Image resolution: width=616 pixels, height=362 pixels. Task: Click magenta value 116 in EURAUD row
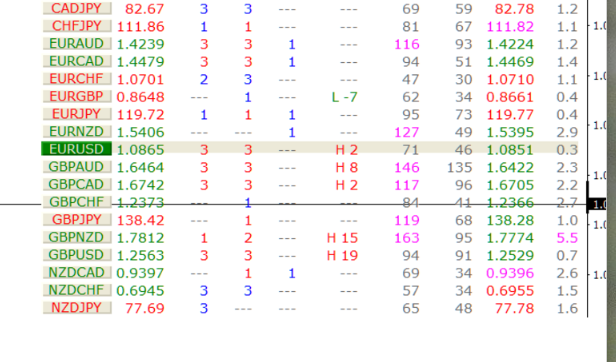point(407,44)
